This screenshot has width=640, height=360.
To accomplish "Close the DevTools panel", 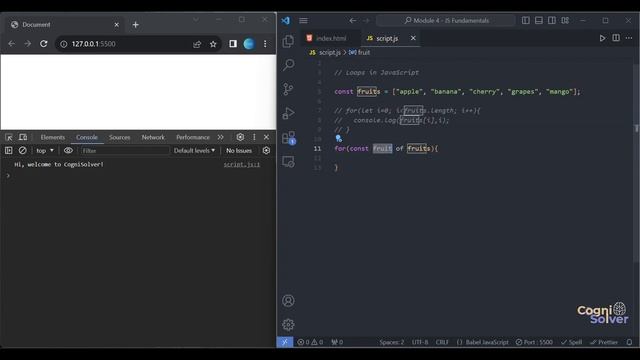I will [x=267, y=137].
